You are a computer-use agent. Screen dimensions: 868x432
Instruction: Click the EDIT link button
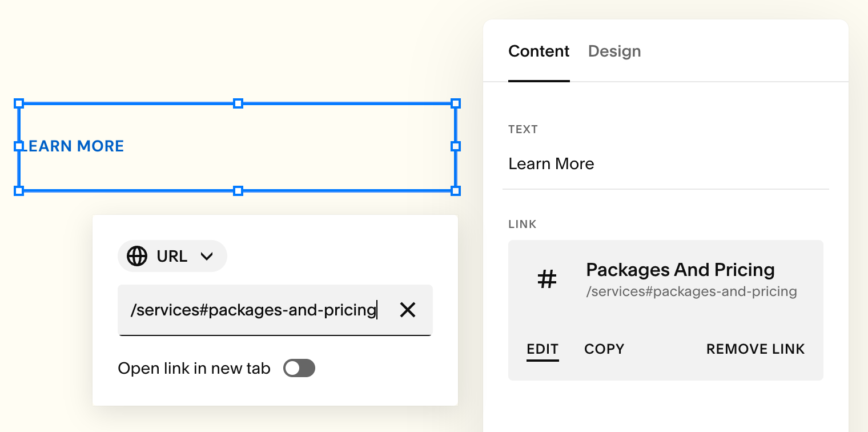pyautogui.click(x=542, y=349)
